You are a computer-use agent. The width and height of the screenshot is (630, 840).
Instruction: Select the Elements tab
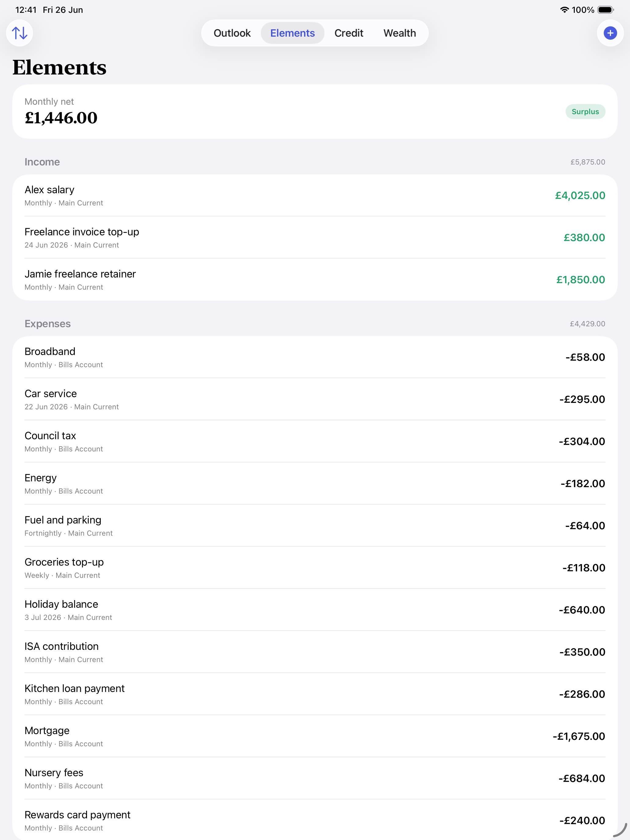click(x=292, y=33)
